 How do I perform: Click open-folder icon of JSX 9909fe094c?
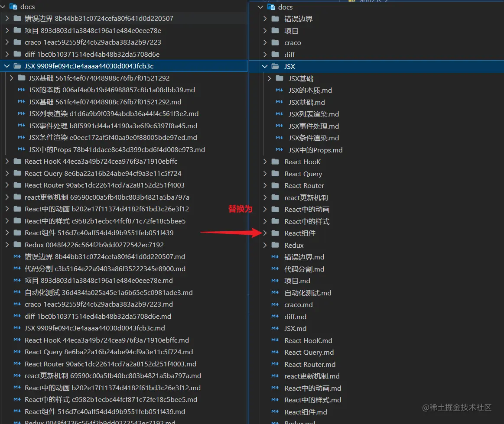pyautogui.click(x=17, y=66)
